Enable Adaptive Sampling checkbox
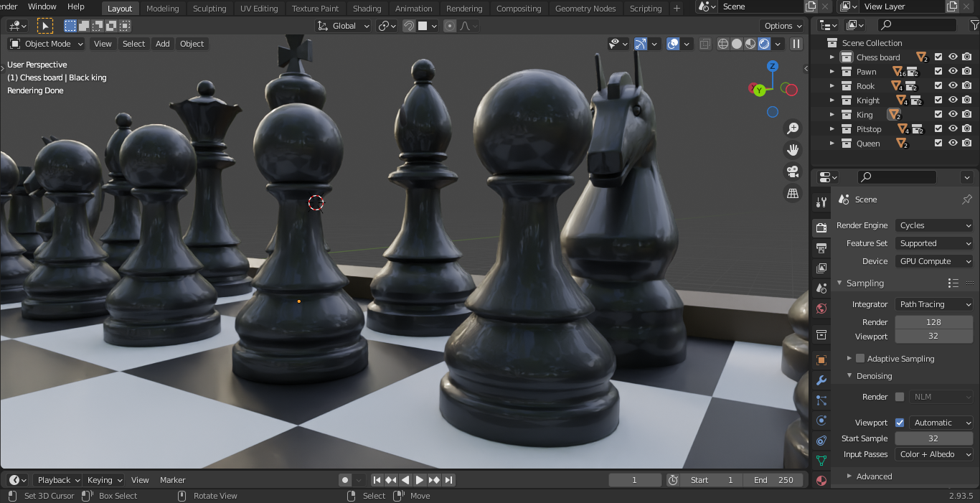Viewport: 980px width, 503px height. [x=860, y=359]
